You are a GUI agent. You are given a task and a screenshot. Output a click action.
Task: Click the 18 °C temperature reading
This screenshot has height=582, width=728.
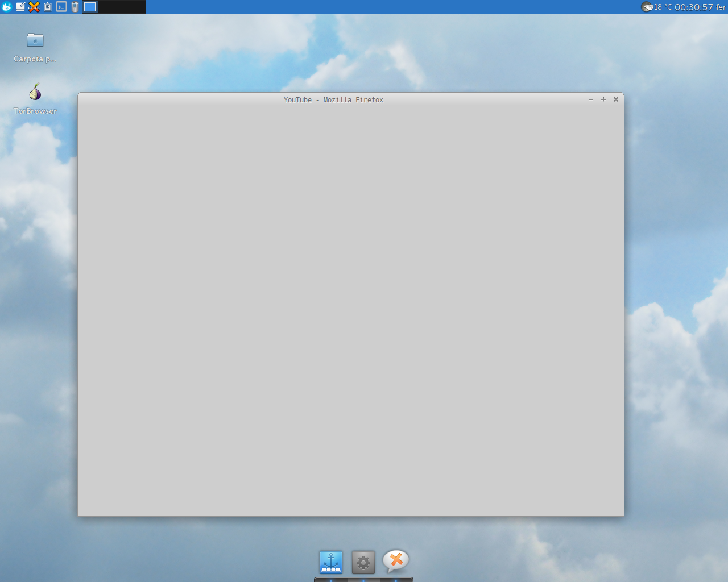pos(663,7)
